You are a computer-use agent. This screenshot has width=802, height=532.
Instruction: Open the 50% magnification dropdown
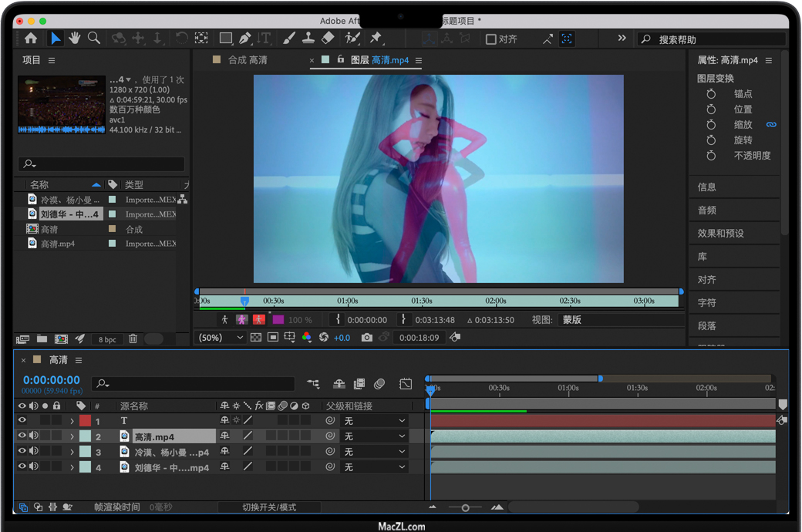click(221, 338)
